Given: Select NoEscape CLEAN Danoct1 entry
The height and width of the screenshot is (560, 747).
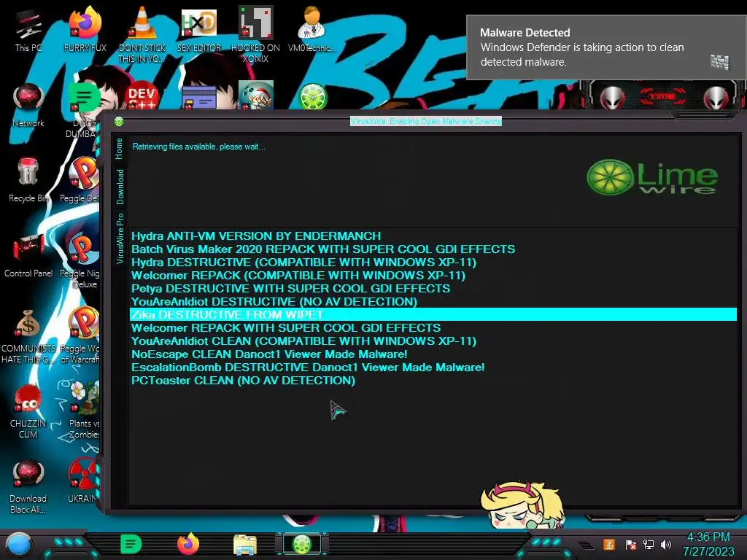Looking at the screenshot, I should 433,354.
